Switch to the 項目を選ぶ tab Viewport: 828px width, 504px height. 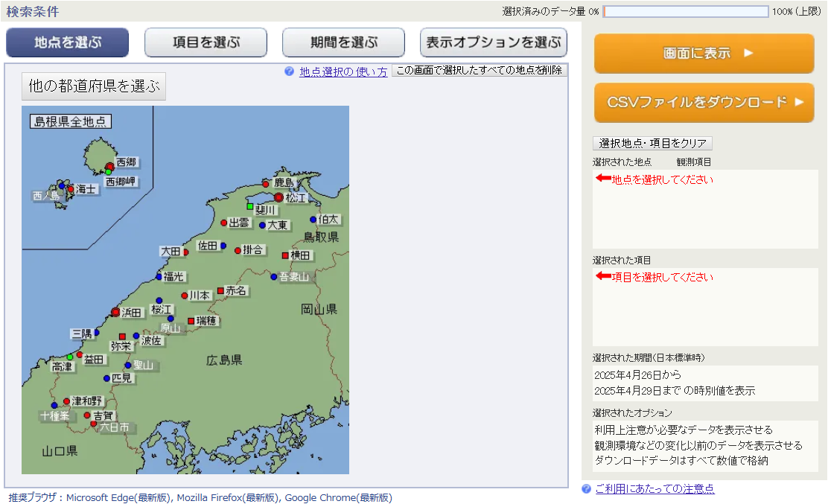click(206, 42)
